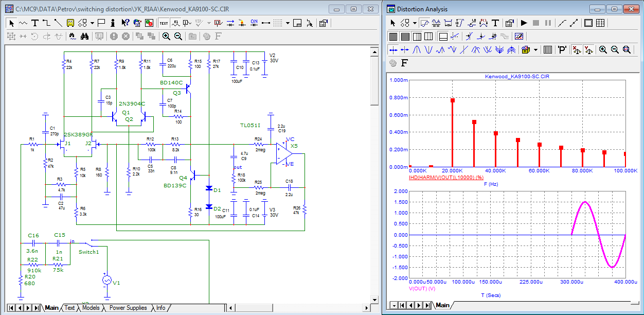Switch to the Models tab
Image resolution: width=644 pixels, height=315 pixels.
pos(91,308)
